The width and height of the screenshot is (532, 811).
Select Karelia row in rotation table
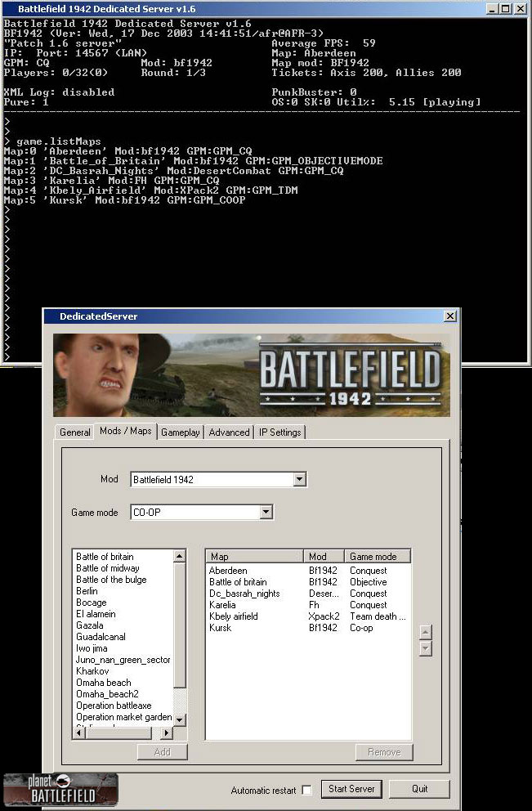click(x=308, y=605)
